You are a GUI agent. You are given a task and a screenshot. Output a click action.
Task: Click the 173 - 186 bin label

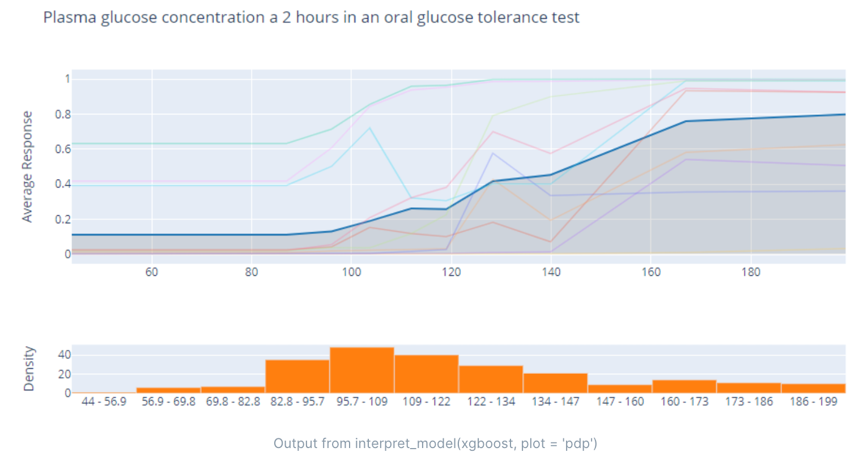point(749,402)
